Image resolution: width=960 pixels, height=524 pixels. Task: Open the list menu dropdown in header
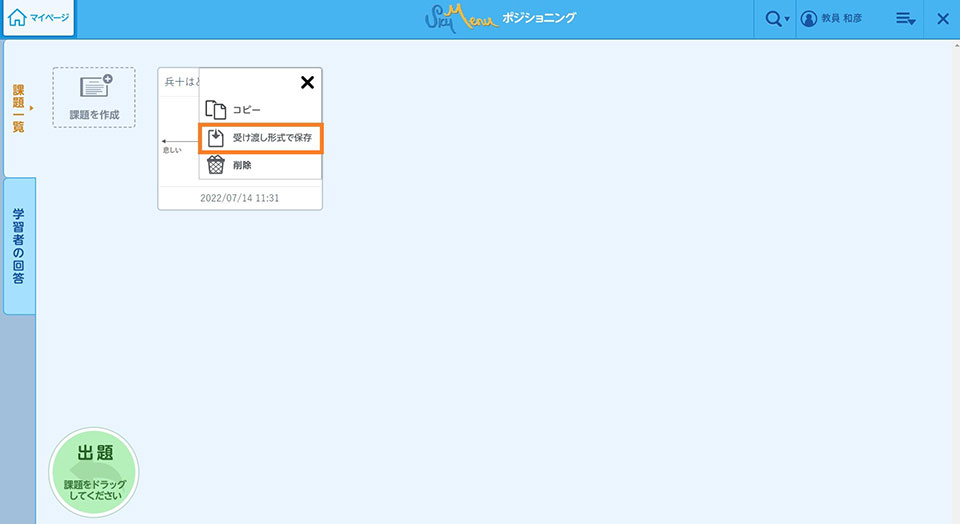tap(905, 19)
